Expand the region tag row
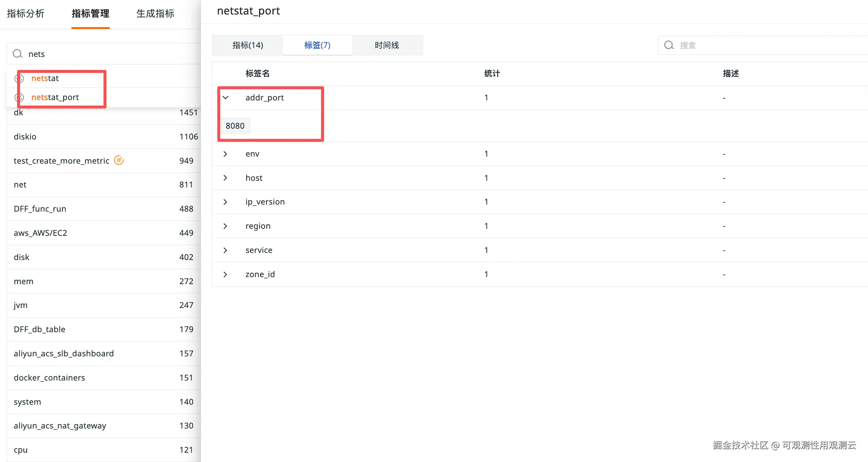This screenshot has height=462, width=868. [225, 226]
